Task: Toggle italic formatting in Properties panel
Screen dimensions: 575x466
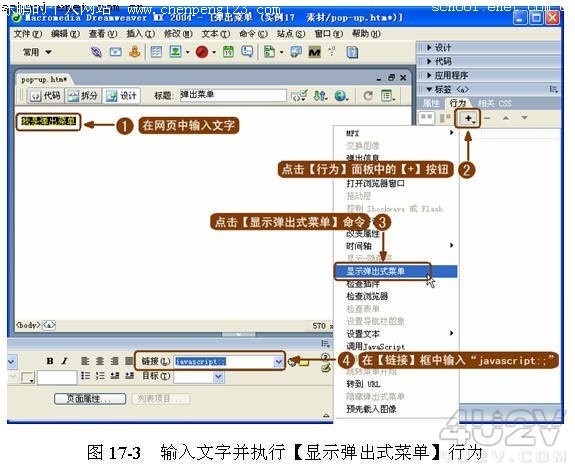Action: 65,361
